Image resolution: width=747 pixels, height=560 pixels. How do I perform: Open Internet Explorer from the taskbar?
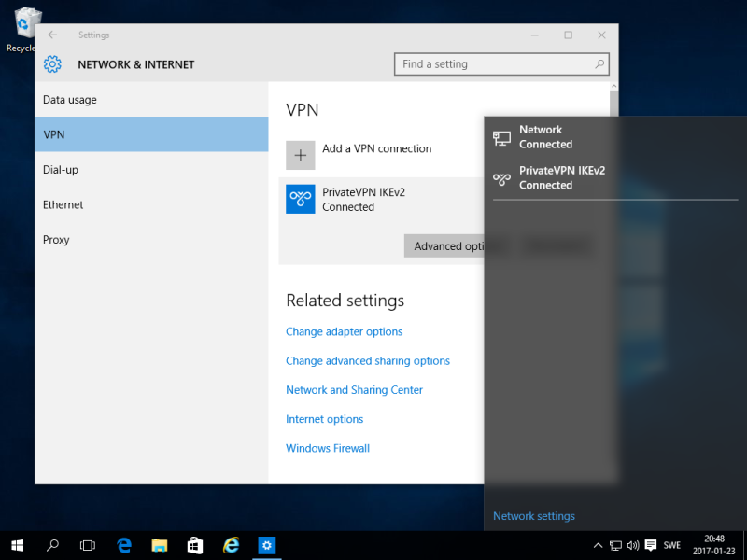tap(231, 545)
